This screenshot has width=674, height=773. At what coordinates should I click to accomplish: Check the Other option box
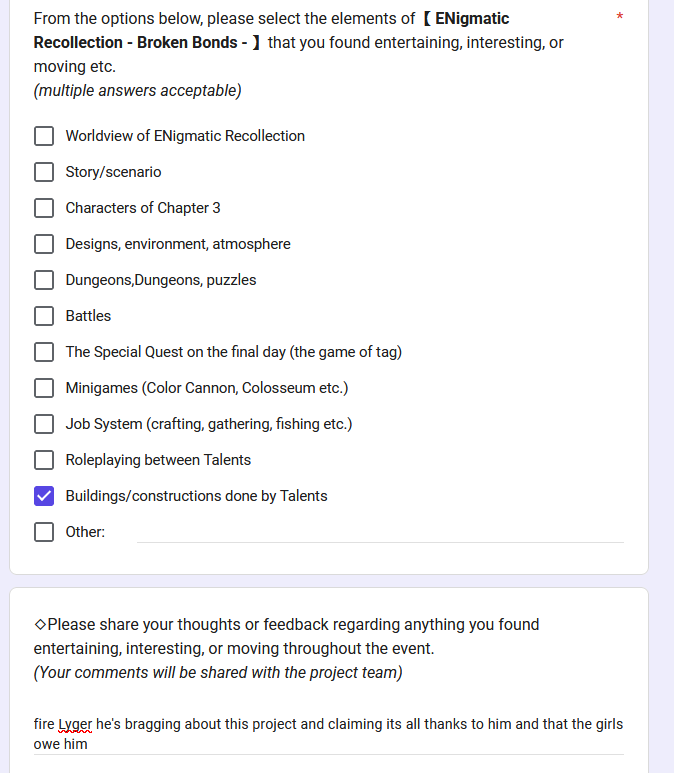tap(44, 532)
